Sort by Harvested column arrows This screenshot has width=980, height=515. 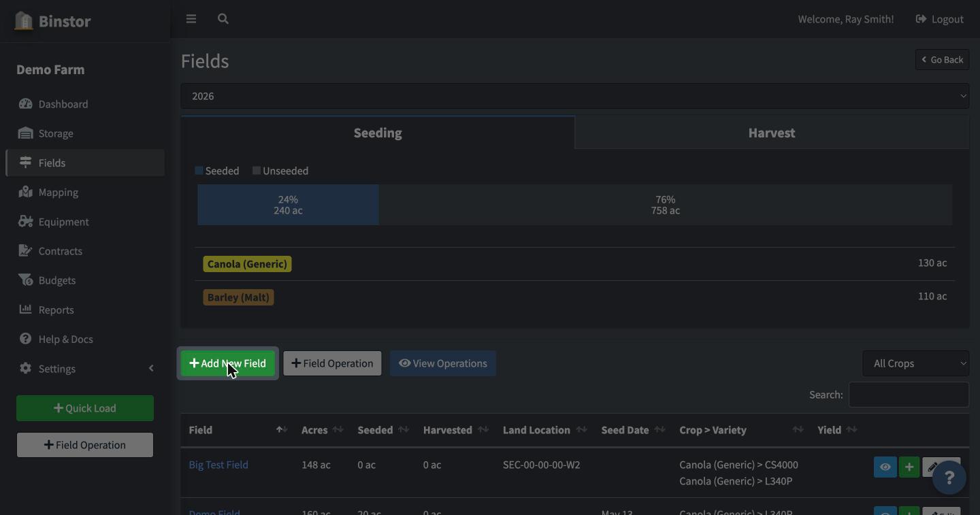[483, 430]
